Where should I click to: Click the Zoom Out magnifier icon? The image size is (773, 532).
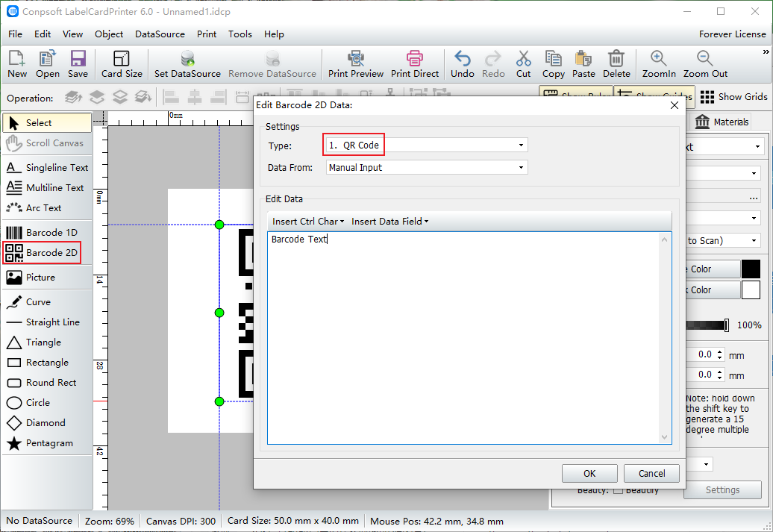click(x=705, y=64)
